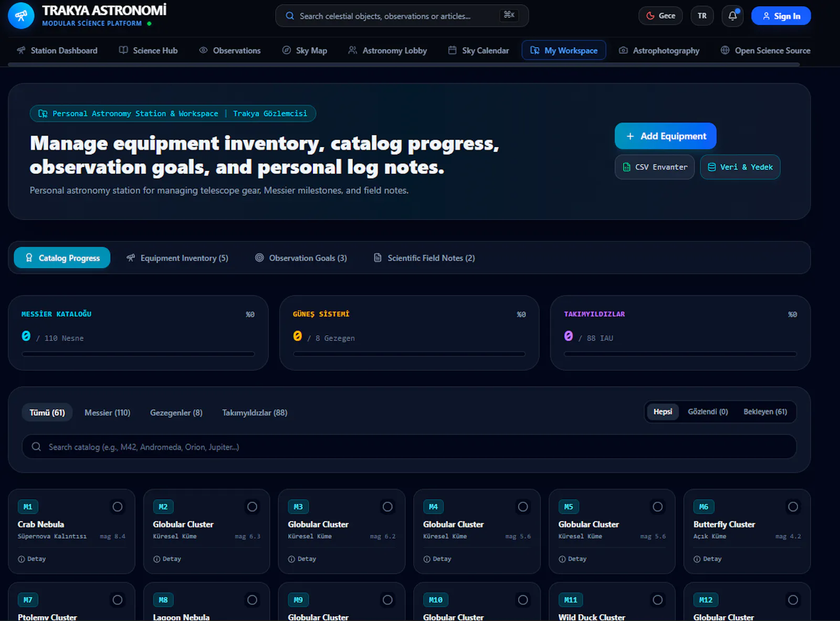Mark M12 Globular Cluster as observed
This screenshot has height=621, width=840.
click(793, 600)
